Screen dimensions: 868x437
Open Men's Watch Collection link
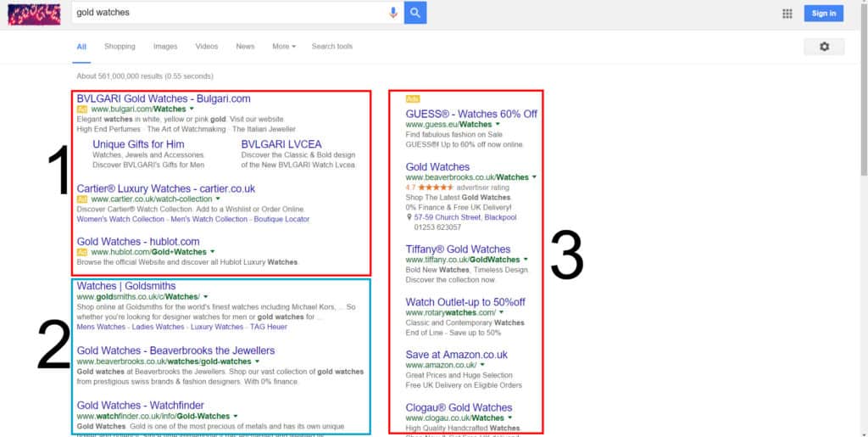point(209,219)
